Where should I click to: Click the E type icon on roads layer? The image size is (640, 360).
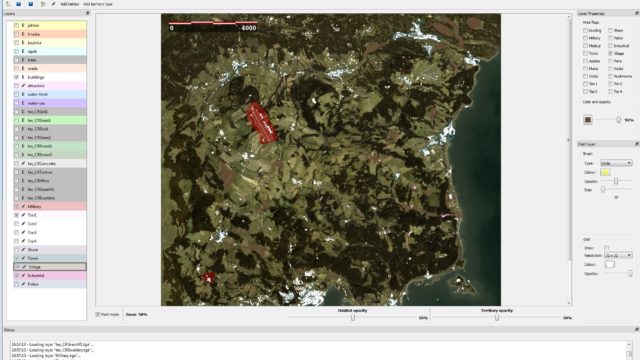(23, 69)
